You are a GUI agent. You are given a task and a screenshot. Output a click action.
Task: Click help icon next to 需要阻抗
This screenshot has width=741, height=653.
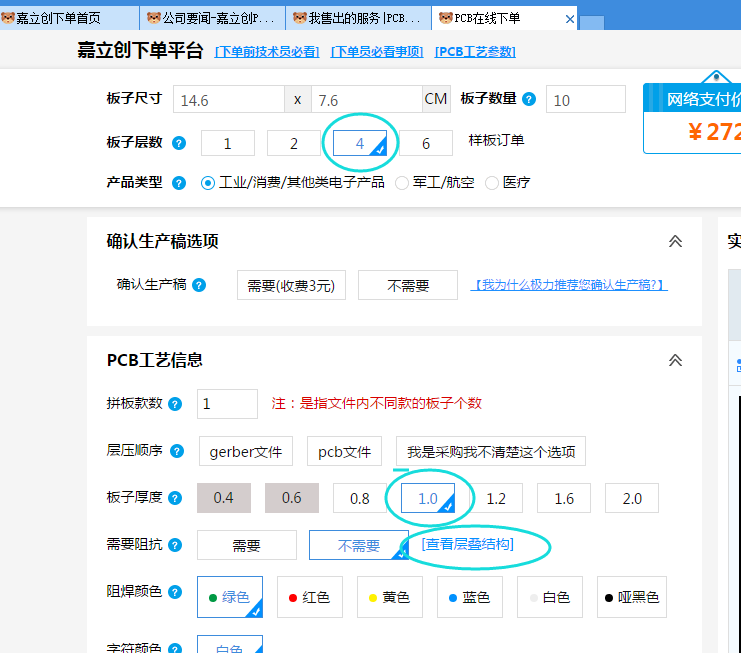(175, 545)
